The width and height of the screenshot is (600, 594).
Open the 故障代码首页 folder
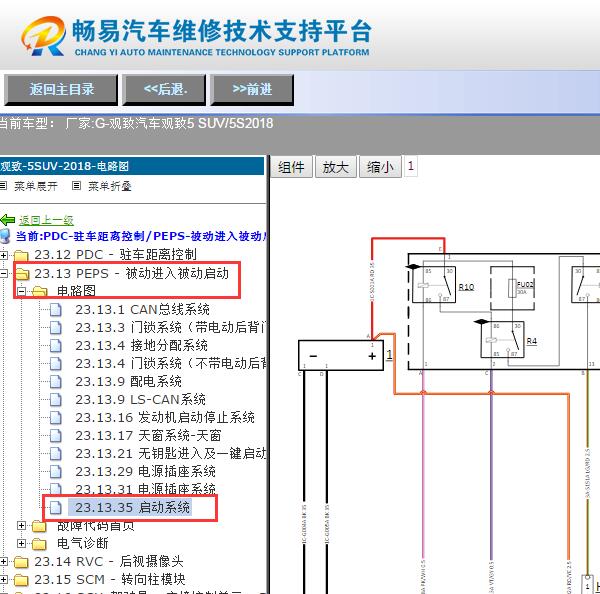[96, 526]
